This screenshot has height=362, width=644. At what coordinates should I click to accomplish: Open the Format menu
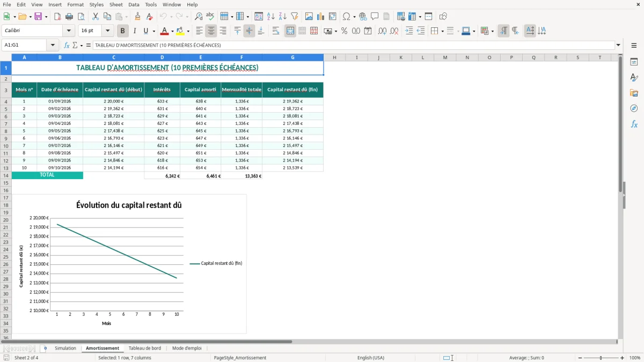tap(75, 4)
